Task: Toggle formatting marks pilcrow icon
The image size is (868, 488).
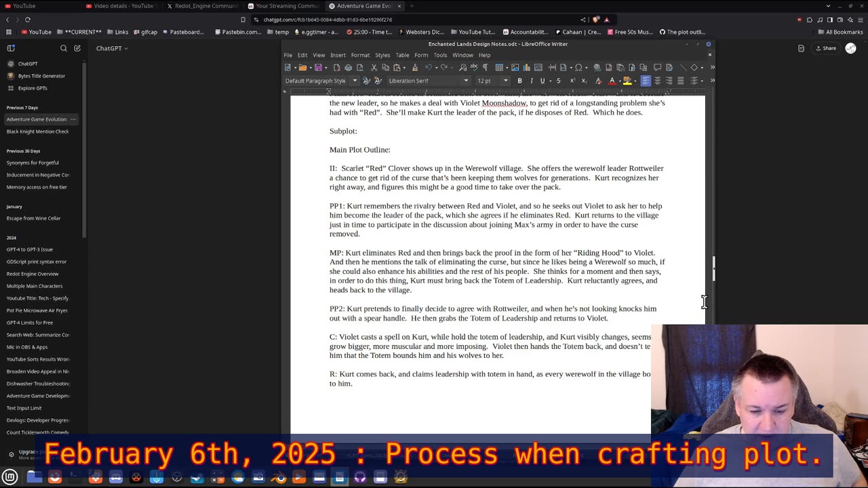Action: point(485,67)
